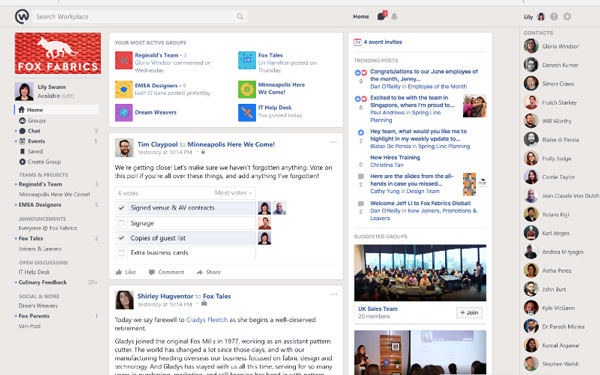Click the IT Help Desk group icon
The image size is (600, 375).
click(247, 112)
